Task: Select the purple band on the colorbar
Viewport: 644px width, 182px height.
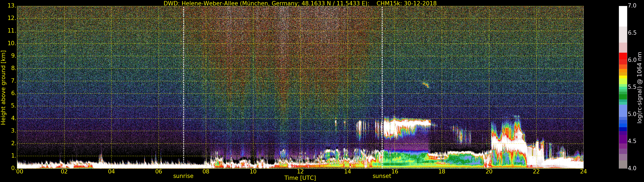Action: (623, 139)
